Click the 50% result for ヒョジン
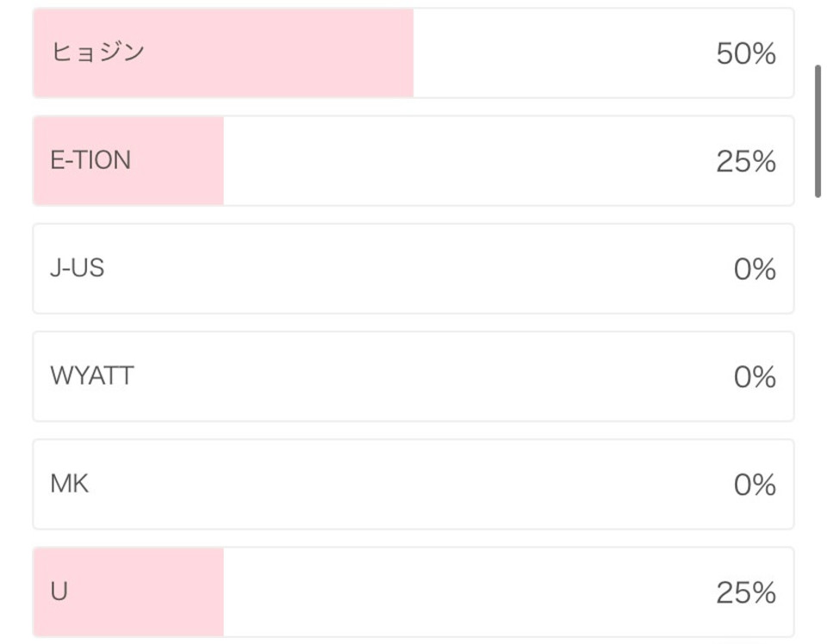 click(746, 53)
